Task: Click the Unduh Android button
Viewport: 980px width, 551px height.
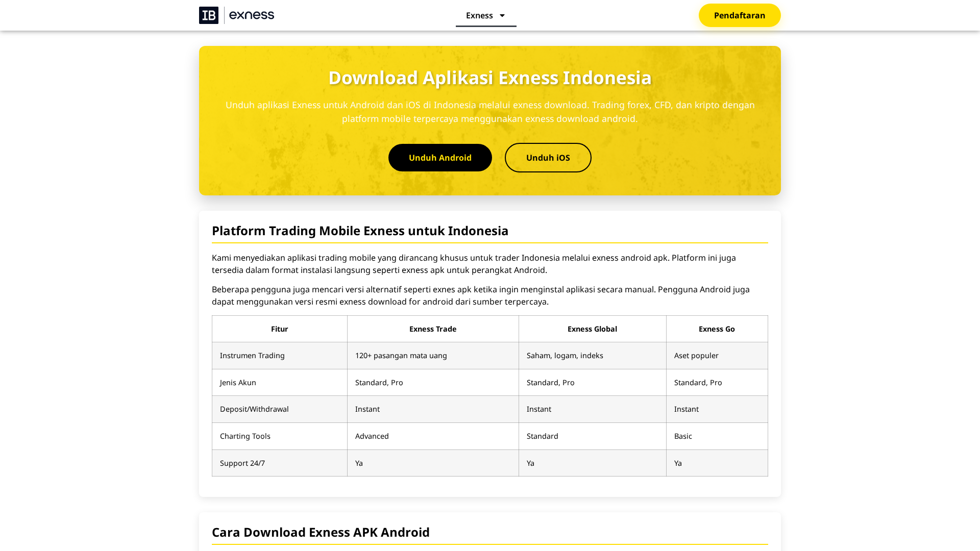Action: 439,157
